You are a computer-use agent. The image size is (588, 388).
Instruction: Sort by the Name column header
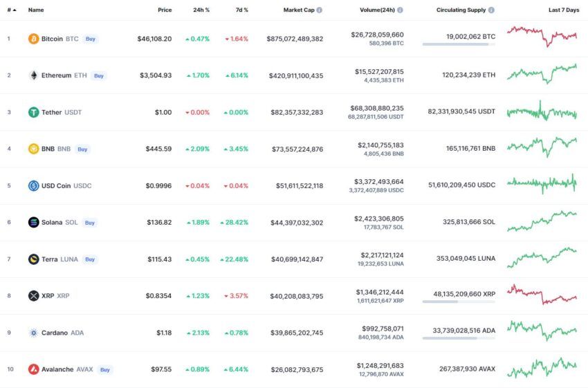pyautogui.click(x=36, y=10)
